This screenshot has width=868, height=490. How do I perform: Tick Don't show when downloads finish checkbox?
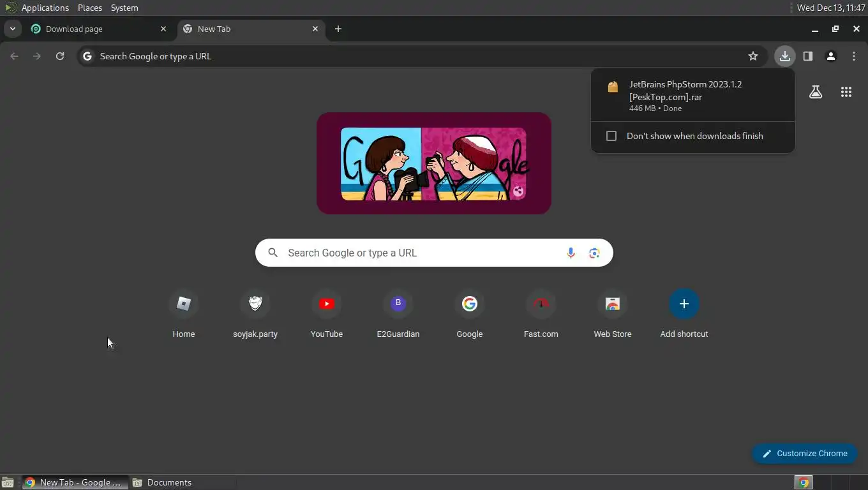click(611, 136)
